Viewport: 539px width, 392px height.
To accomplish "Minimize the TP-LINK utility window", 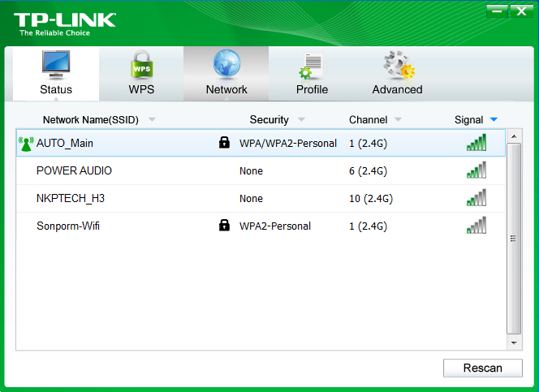I will (497, 11).
